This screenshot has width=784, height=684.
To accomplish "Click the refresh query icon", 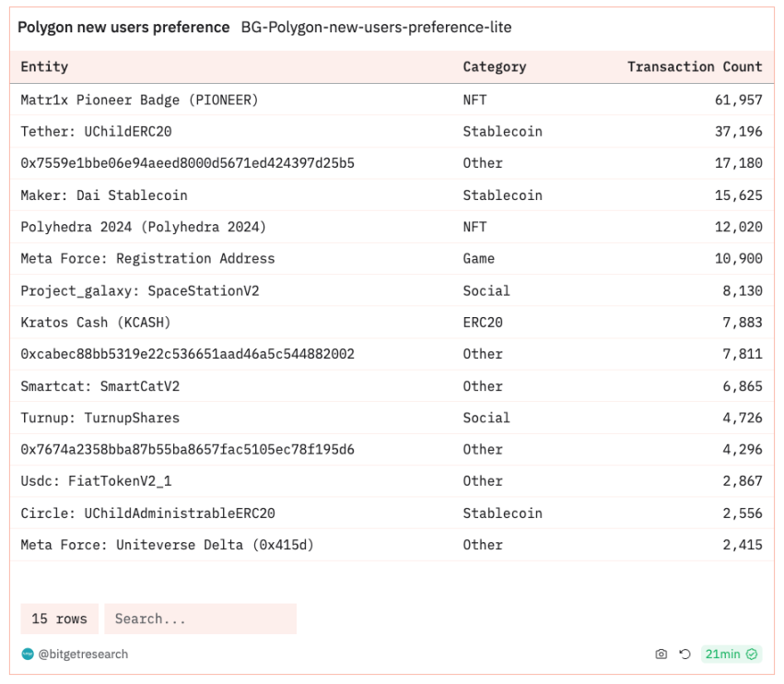I will [x=685, y=655].
